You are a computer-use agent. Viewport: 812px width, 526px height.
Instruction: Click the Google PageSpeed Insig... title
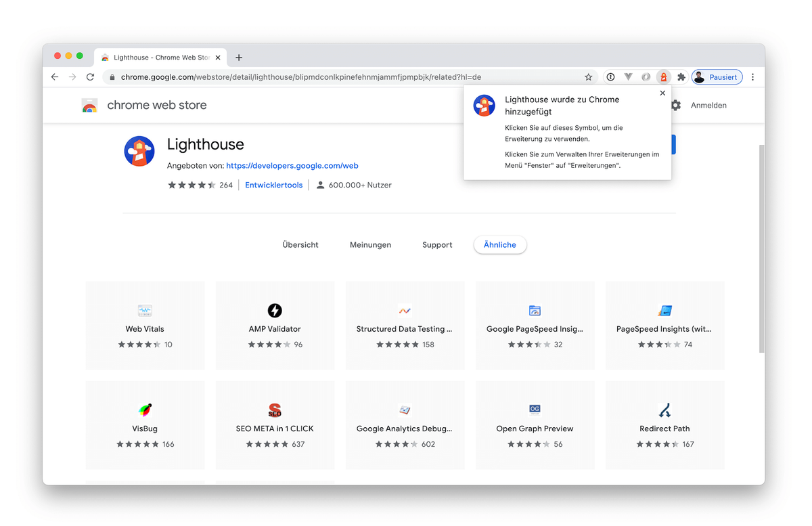[x=535, y=329]
